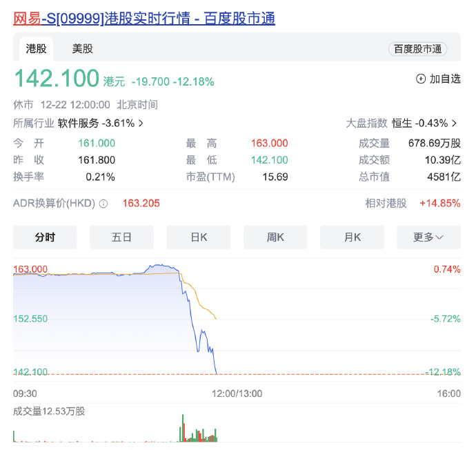Click the 成交量 value 678.69万股
Viewport: 476px width, 450px height.
pyautogui.click(x=435, y=143)
